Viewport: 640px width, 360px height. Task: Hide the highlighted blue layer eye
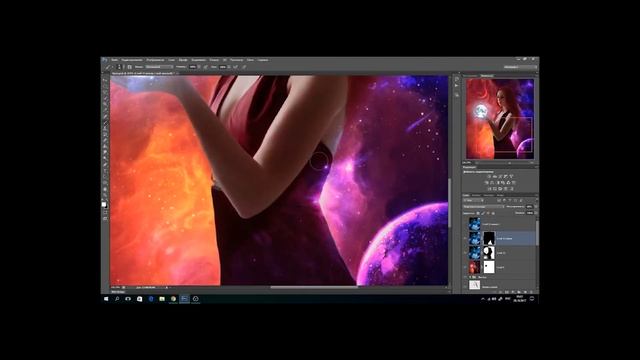[465, 238]
